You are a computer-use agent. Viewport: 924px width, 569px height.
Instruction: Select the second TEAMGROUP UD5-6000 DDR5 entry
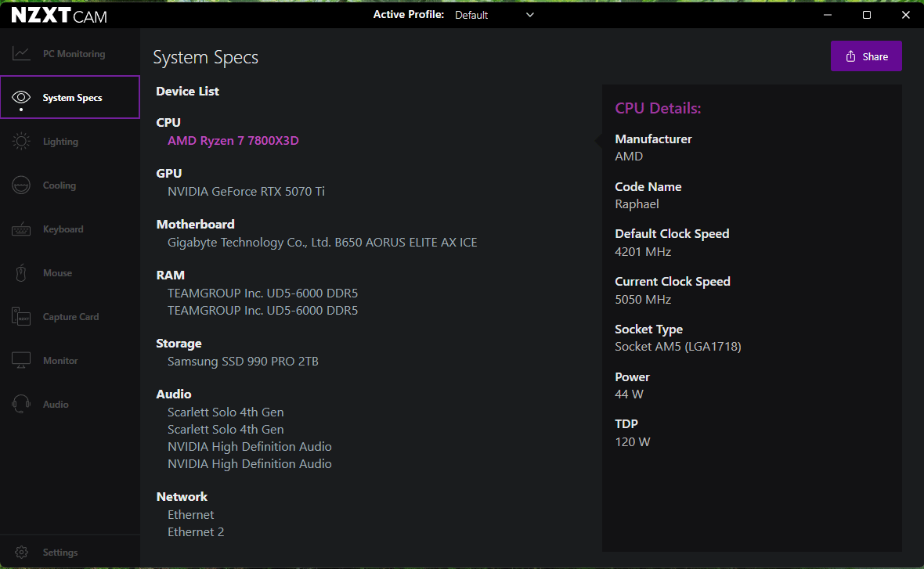[263, 311]
